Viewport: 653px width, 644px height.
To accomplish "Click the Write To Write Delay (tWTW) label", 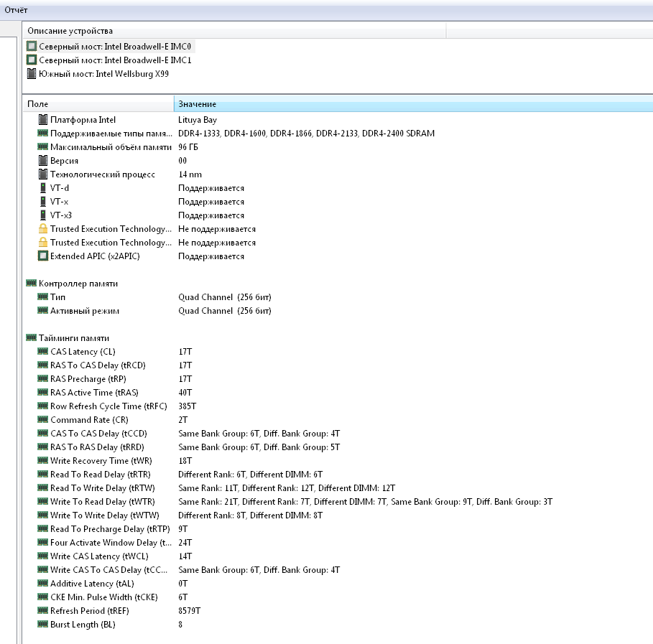I will pyautogui.click(x=105, y=515).
